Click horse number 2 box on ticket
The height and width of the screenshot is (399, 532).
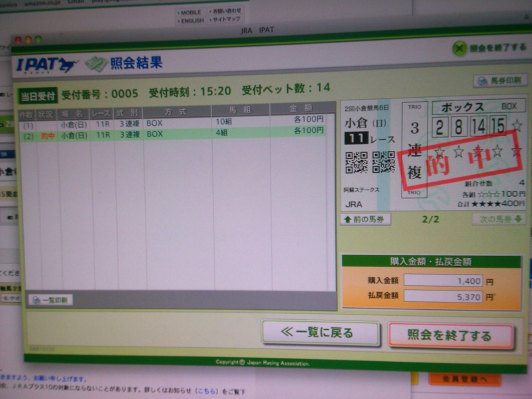440,127
